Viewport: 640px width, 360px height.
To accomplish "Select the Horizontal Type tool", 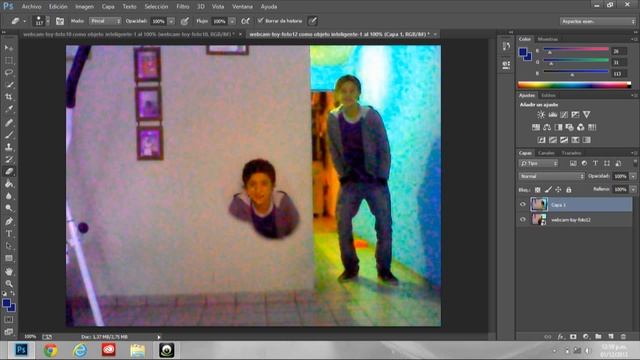I will click(9, 234).
